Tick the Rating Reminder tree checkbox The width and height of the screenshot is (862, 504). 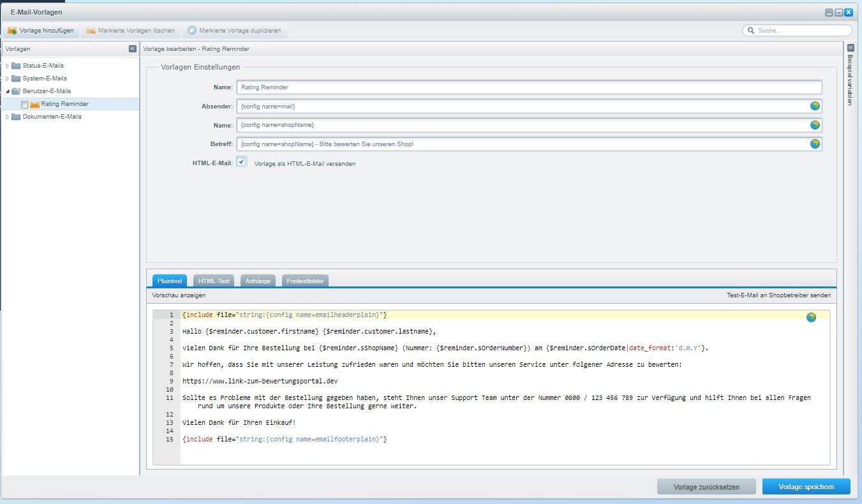coord(24,105)
